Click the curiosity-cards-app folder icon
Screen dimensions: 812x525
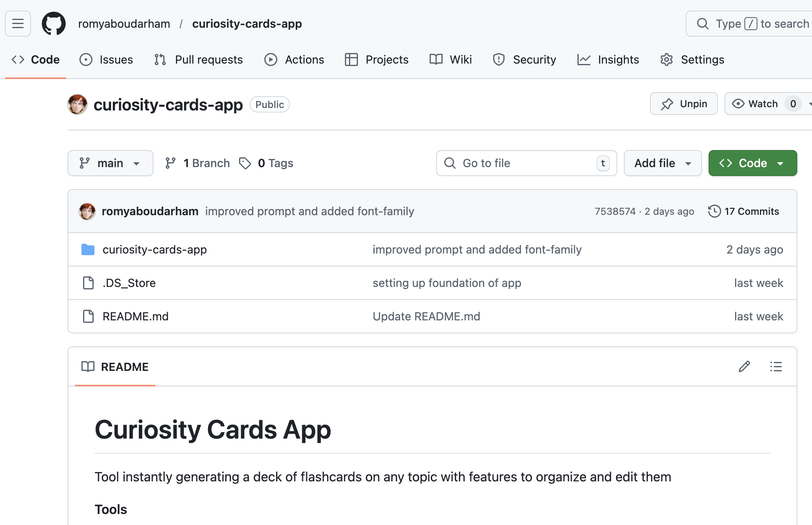[88, 249]
